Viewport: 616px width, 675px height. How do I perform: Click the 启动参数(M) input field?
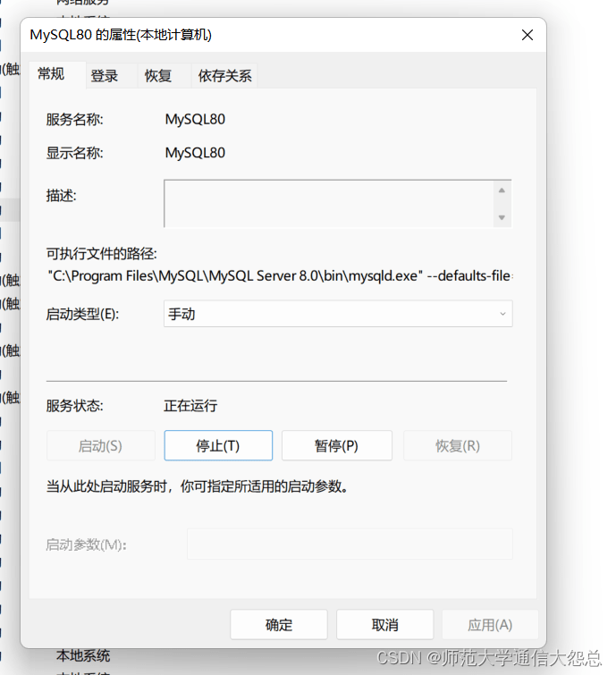click(350, 544)
